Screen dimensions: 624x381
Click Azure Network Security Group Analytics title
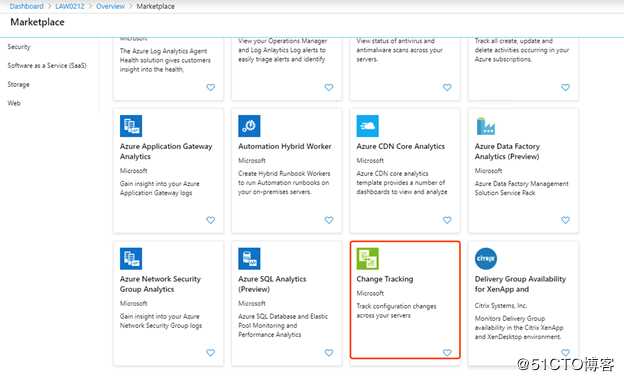[160, 284]
